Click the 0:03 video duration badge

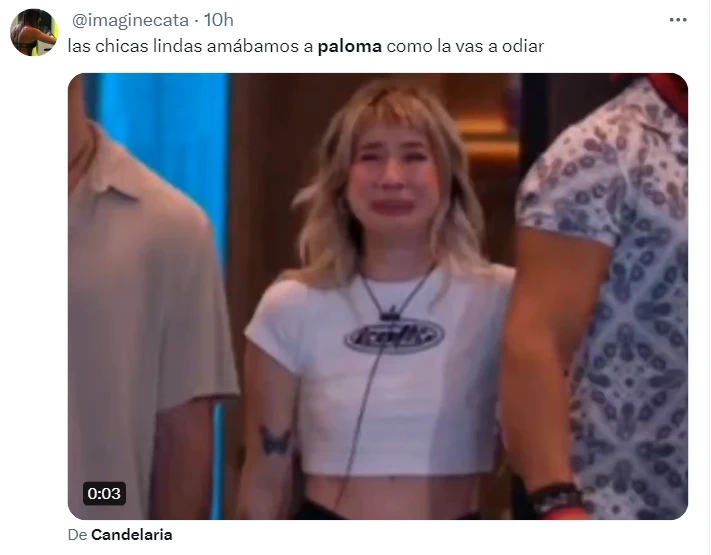coord(104,493)
